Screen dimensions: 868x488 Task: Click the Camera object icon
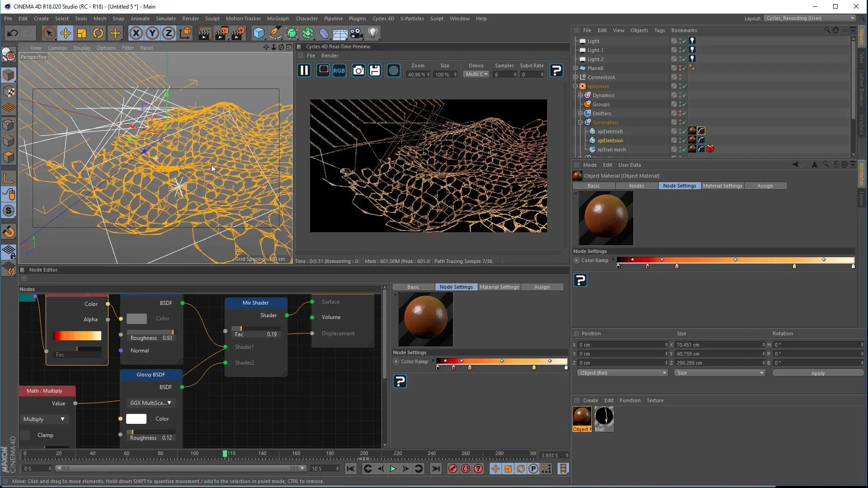pos(356,33)
